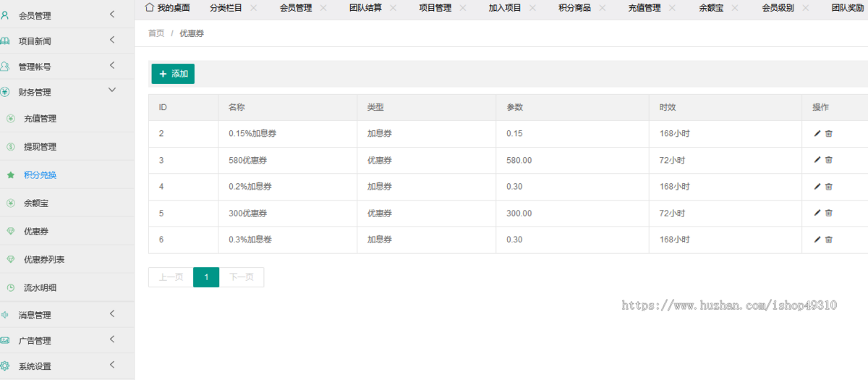Go to the 下一页 next page
The height and width of the screenshot is (380, 868).
click(242, 277)
